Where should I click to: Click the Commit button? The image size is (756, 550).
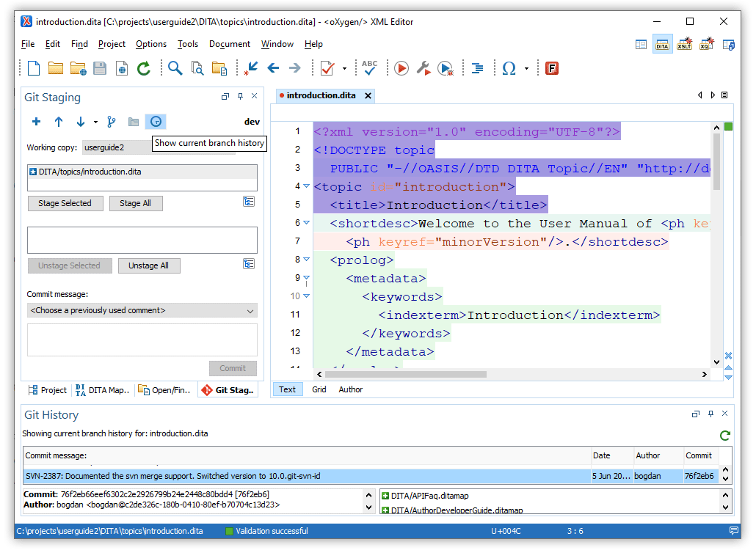233,368
